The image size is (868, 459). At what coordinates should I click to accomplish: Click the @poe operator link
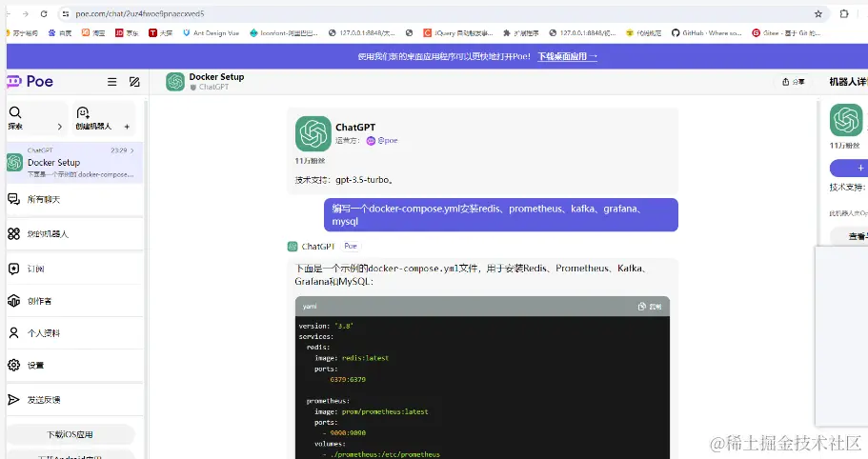point(382,141)
